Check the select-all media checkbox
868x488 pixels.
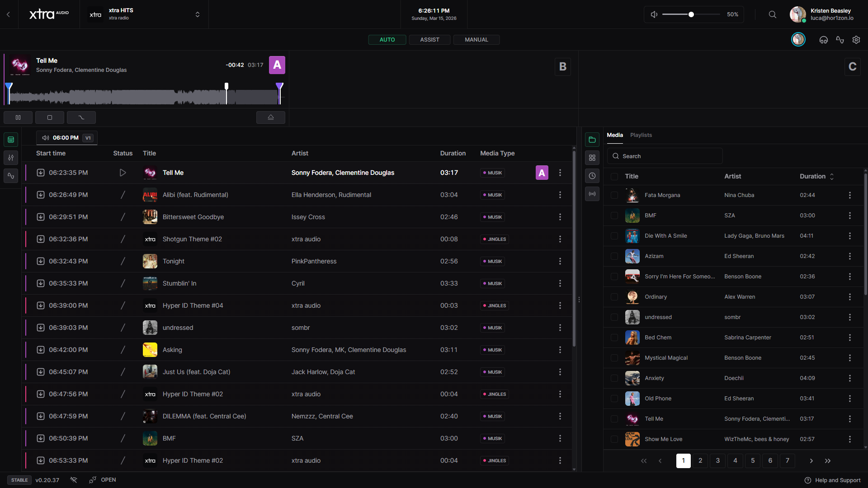(x=614, y=176)
